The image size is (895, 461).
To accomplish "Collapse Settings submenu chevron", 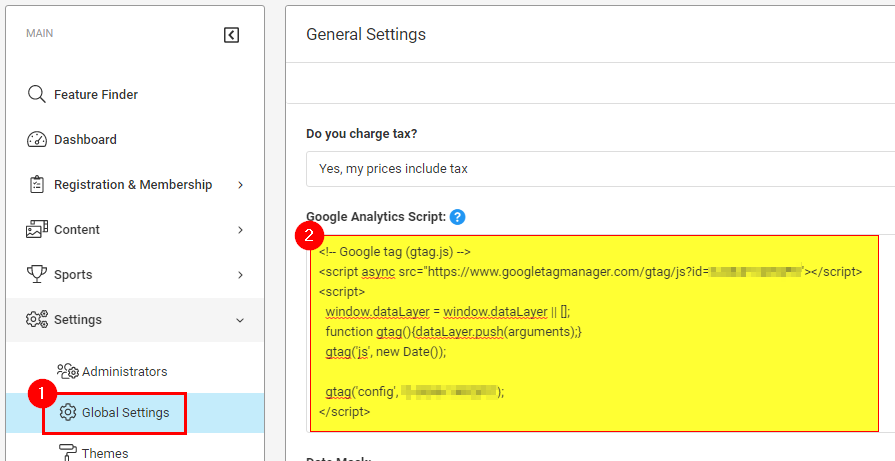I will (240, 320).
